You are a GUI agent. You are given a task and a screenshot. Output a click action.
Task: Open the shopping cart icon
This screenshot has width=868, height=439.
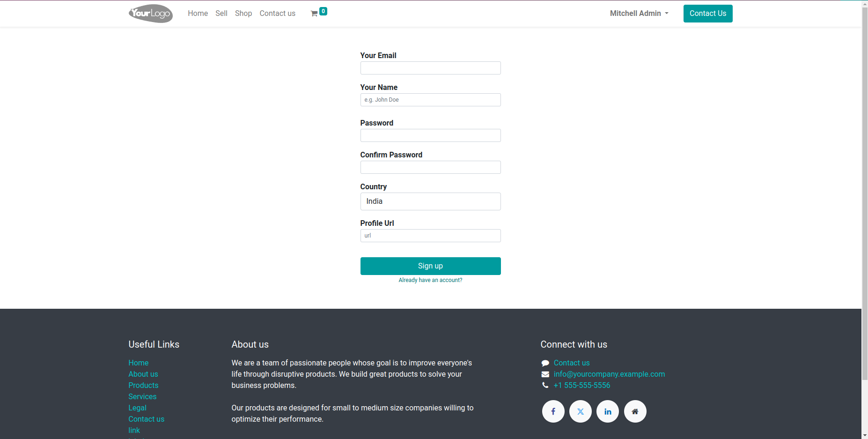pos(315,14)
